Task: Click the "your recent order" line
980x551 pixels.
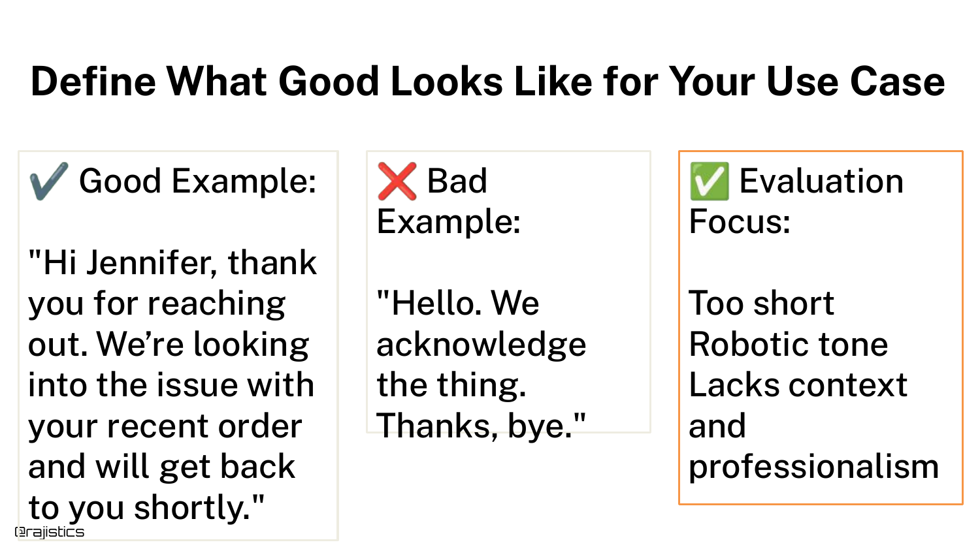Action: [x=165, y=426]
